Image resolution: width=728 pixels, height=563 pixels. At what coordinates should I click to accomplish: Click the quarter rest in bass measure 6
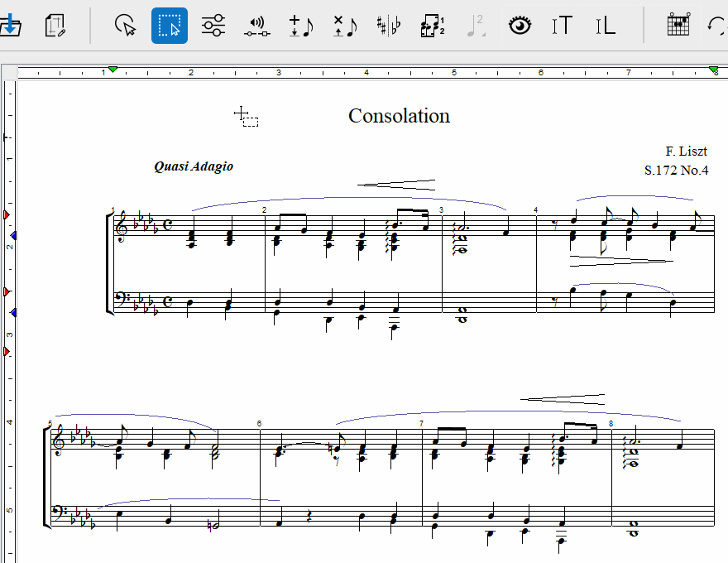[x=309, y=517]
